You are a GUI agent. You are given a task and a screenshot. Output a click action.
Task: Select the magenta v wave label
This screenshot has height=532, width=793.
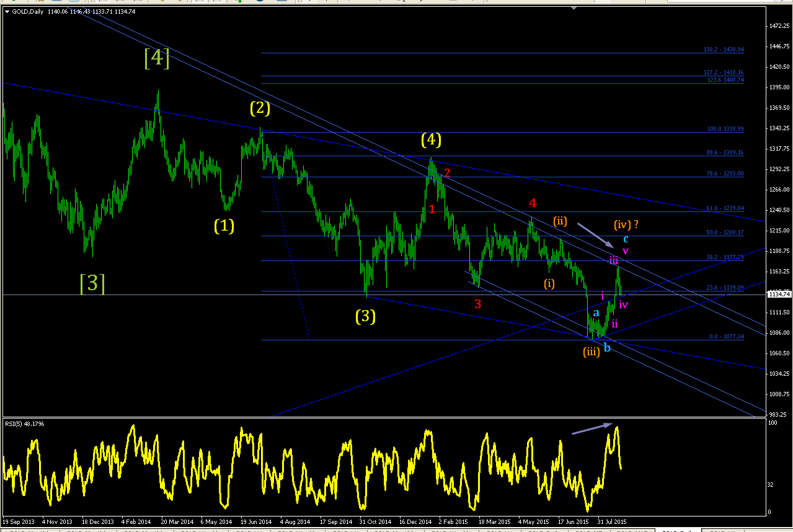tap(626, 251)
